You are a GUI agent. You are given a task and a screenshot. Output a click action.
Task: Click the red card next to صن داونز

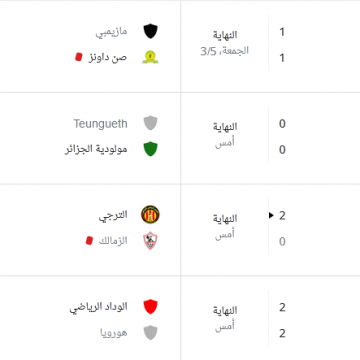78,57
